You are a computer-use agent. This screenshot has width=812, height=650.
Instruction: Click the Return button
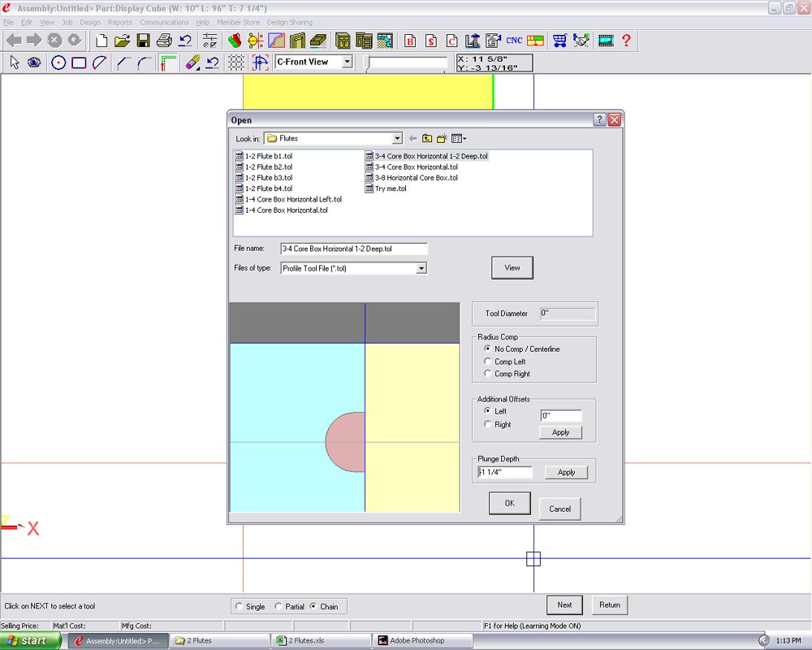click(610, 604)
